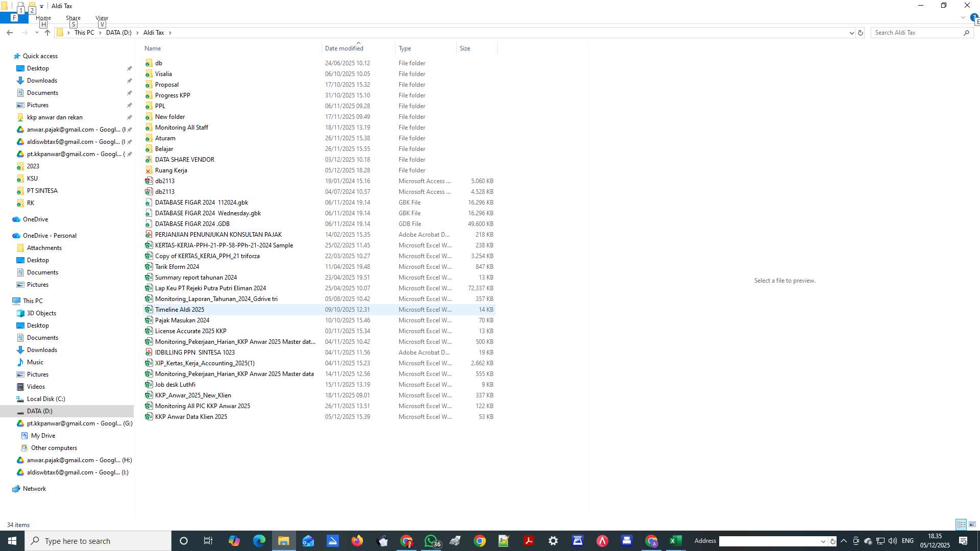The image size is (980, 551).
Task: Mute the system volume in the tray
Action: pyautogui.click(x=892, y=541)
